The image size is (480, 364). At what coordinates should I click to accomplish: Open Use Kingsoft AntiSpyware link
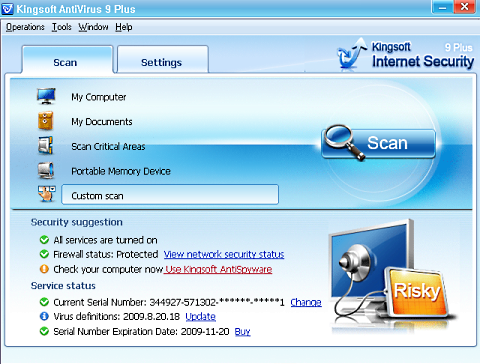[219, 269]
